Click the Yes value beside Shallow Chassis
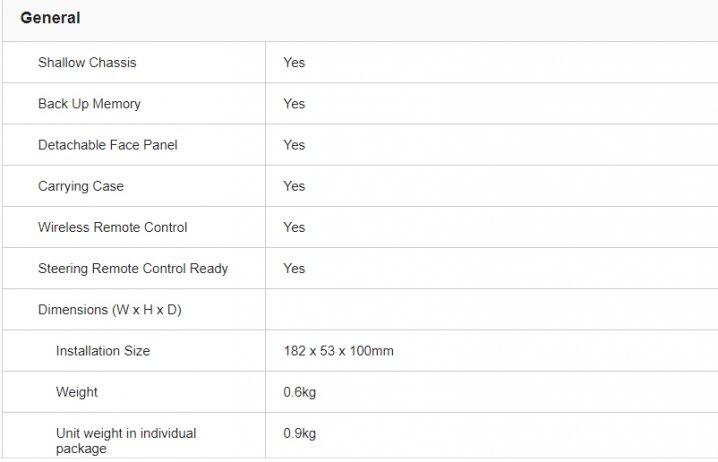Viewport: 718px width, 462px height. point(294,62)
